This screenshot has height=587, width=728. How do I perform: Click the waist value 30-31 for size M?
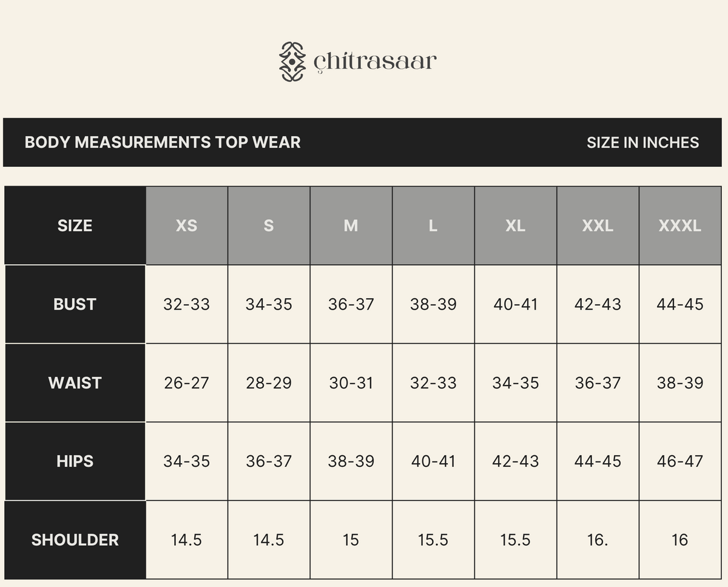(351, 383)
